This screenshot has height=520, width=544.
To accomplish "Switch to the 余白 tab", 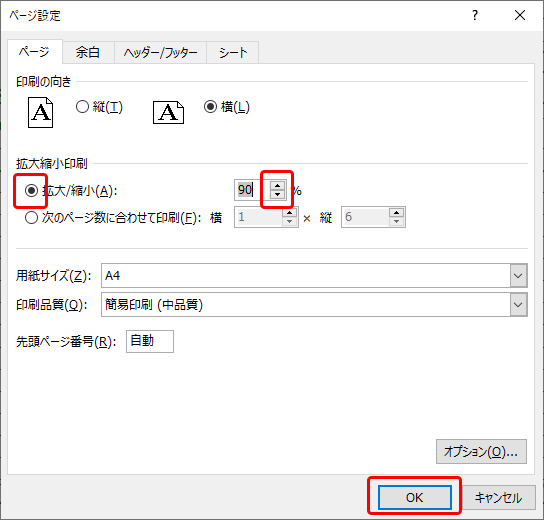I will (88, 52).
